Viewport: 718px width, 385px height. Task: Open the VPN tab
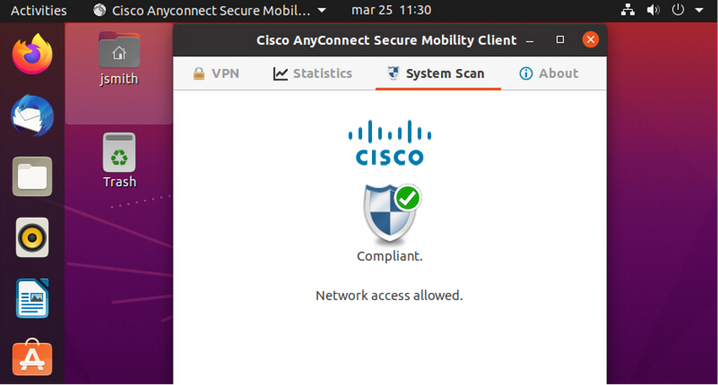pos(216,73)
